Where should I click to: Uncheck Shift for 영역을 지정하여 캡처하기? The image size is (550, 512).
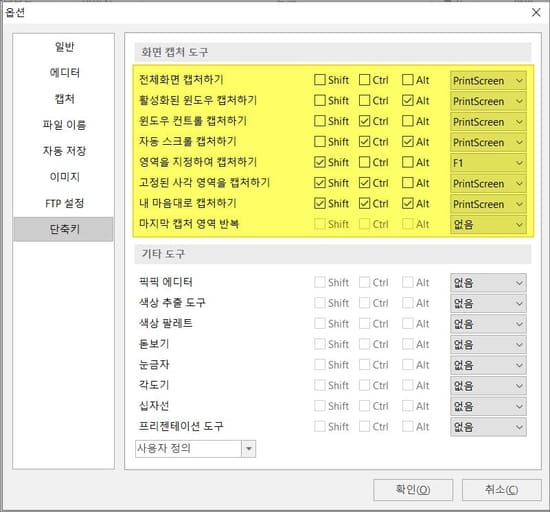click(x=320, y=162)
